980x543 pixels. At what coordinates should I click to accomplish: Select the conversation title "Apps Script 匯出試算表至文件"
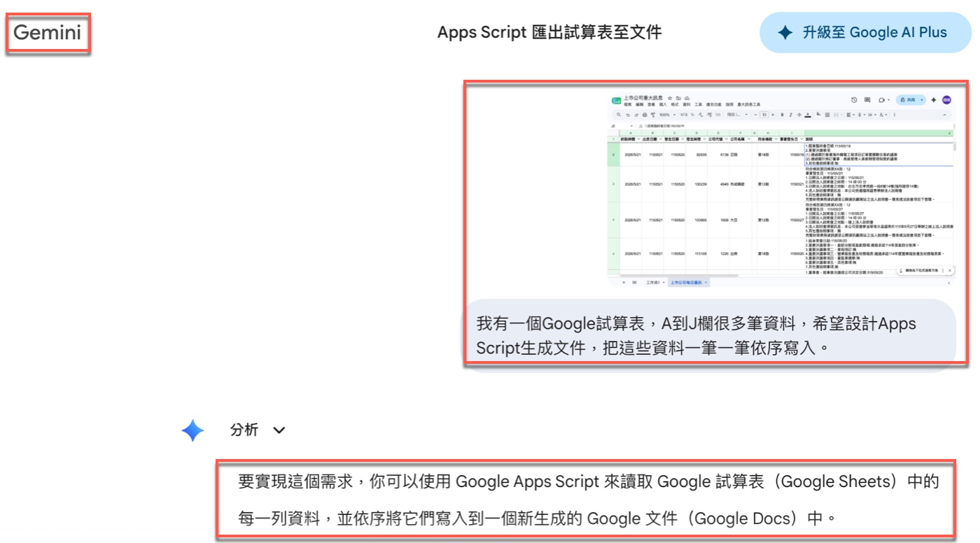point(549,32)
